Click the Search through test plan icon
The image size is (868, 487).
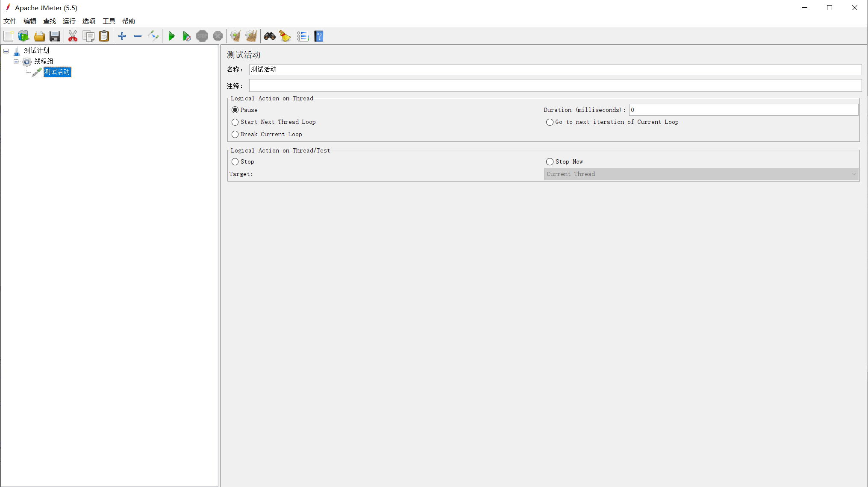pos(270,36)
